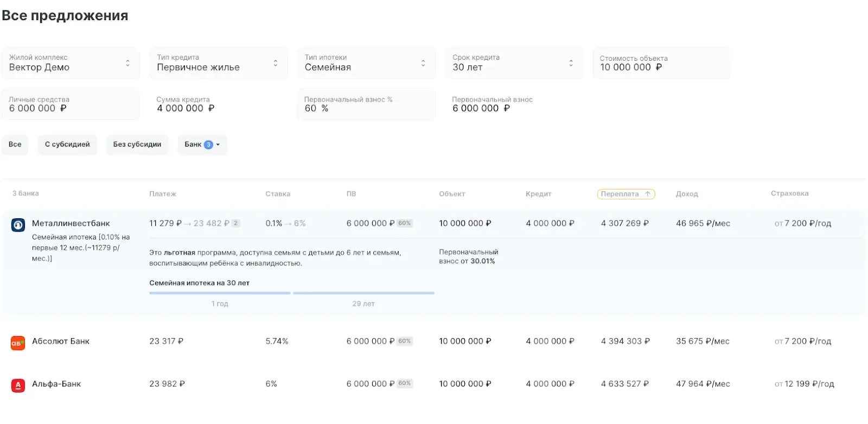Click the 60% badge in Металлинвестбанк row

click(x=405, y=223)
